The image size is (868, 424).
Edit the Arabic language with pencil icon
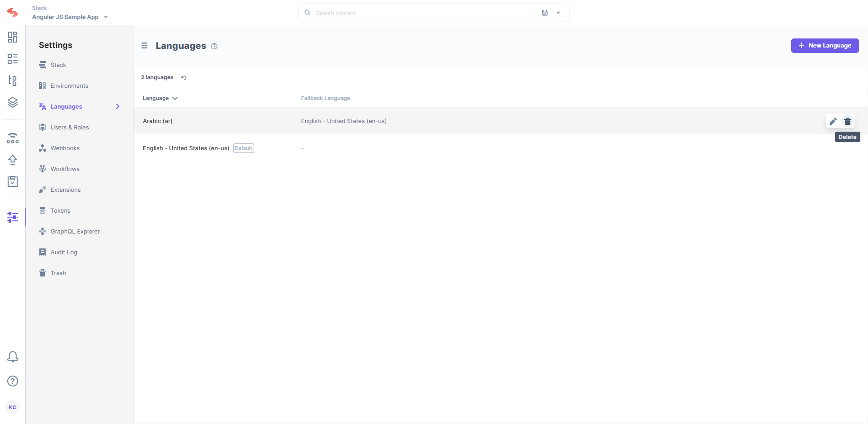833,121
